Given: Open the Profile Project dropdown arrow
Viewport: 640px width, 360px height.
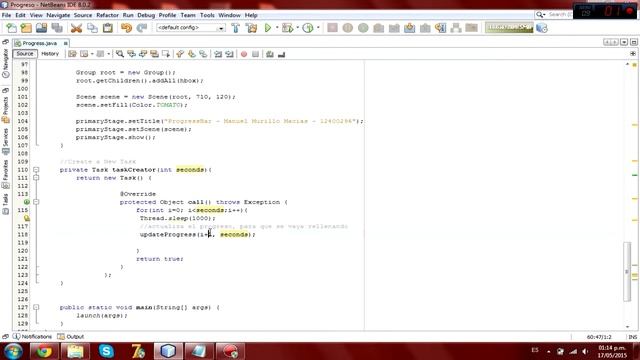Looking at the screenshot, I should coord(318,28).
